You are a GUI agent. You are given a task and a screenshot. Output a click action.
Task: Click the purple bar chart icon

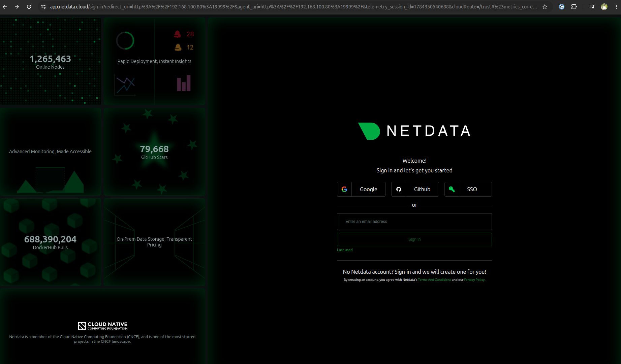tap(184, 83)
